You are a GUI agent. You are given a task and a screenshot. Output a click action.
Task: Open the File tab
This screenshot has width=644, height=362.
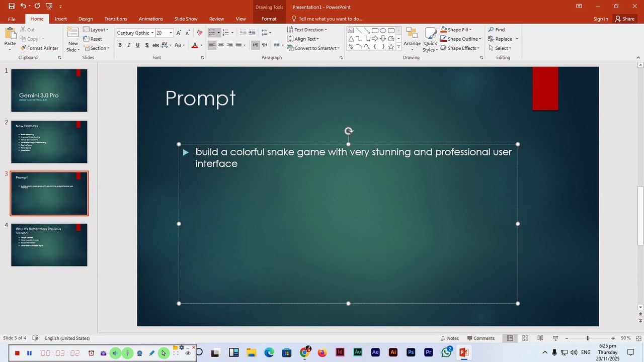[12, 19]
